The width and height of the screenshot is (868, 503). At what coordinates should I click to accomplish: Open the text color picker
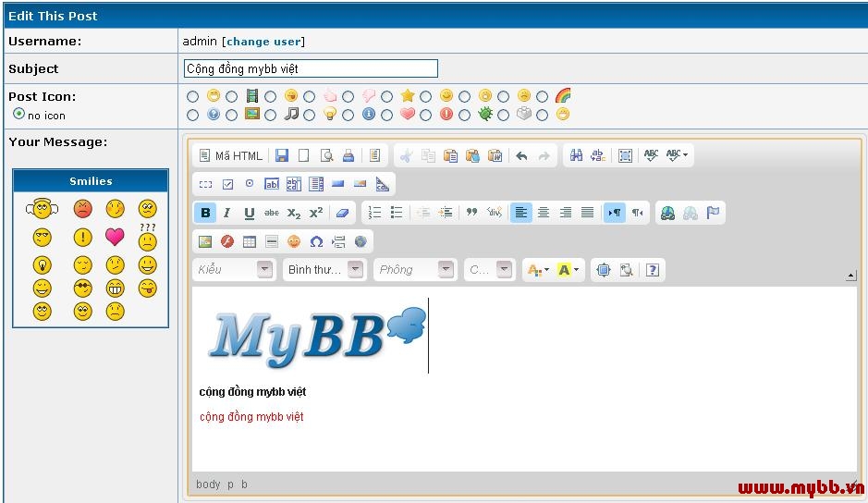pos(538,270)
